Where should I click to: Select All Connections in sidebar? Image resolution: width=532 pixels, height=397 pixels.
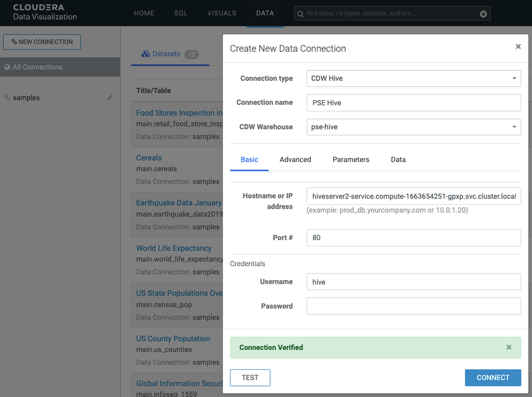(60, 67)
